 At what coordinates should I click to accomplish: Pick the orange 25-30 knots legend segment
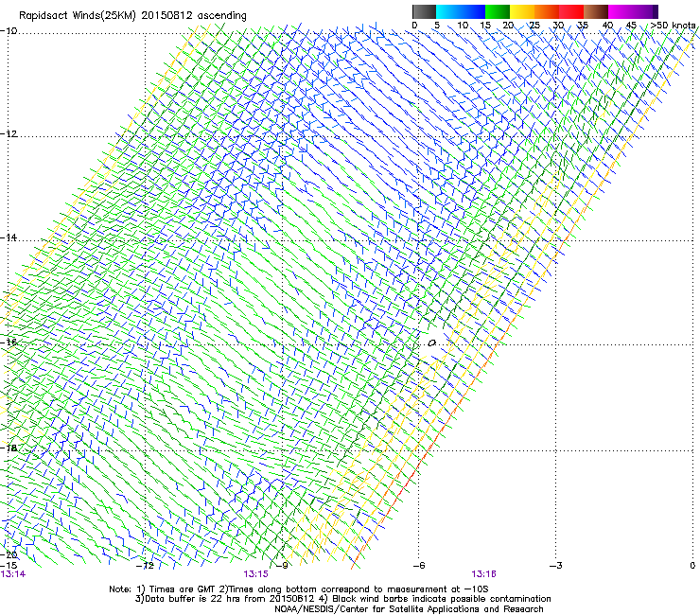(547, 11)
